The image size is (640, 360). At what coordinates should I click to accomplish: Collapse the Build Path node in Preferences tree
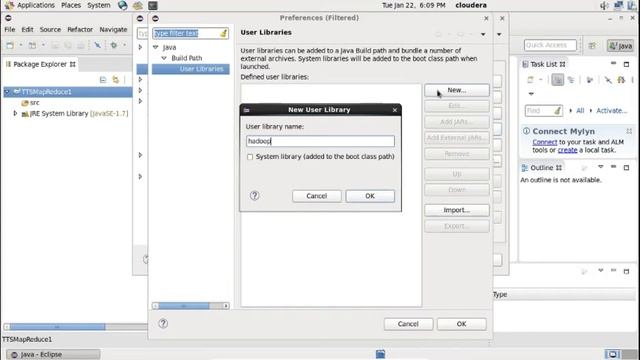click(164, 58)
